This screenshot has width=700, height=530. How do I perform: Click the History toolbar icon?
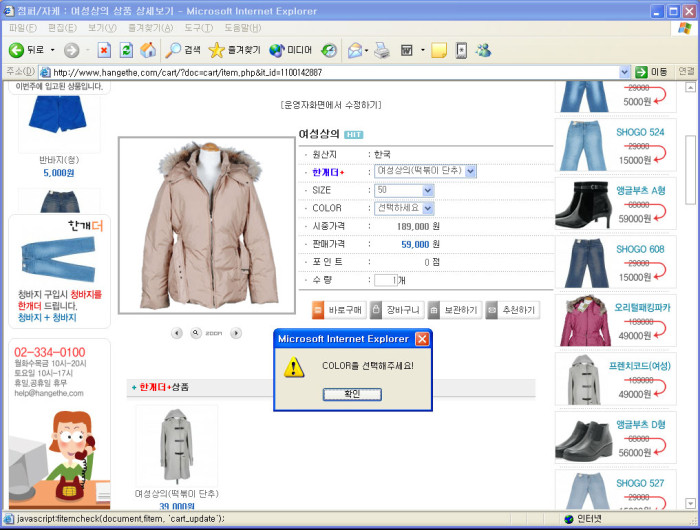pos(329,50)
